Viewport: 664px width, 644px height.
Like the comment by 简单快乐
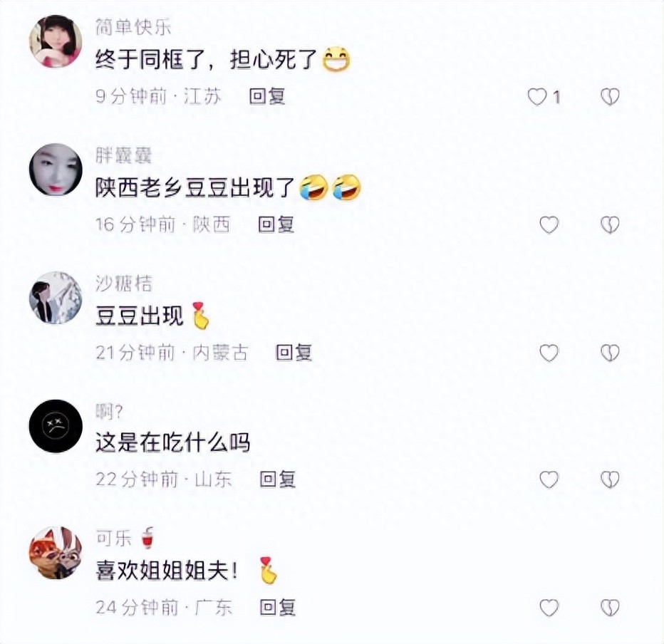(x=537, y=97)
